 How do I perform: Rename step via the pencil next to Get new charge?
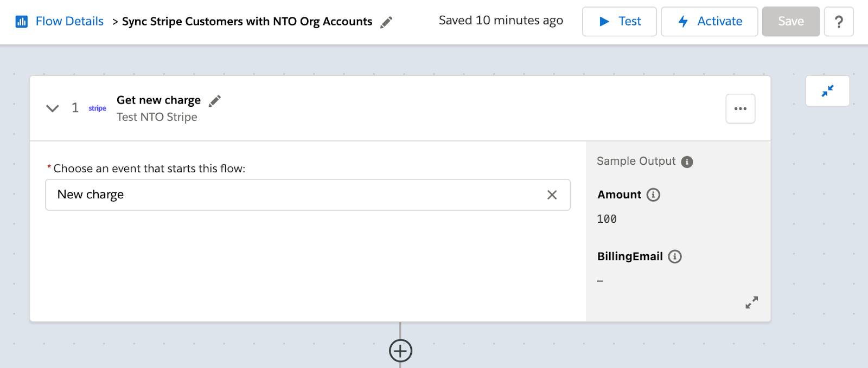(x=215, y=101)
